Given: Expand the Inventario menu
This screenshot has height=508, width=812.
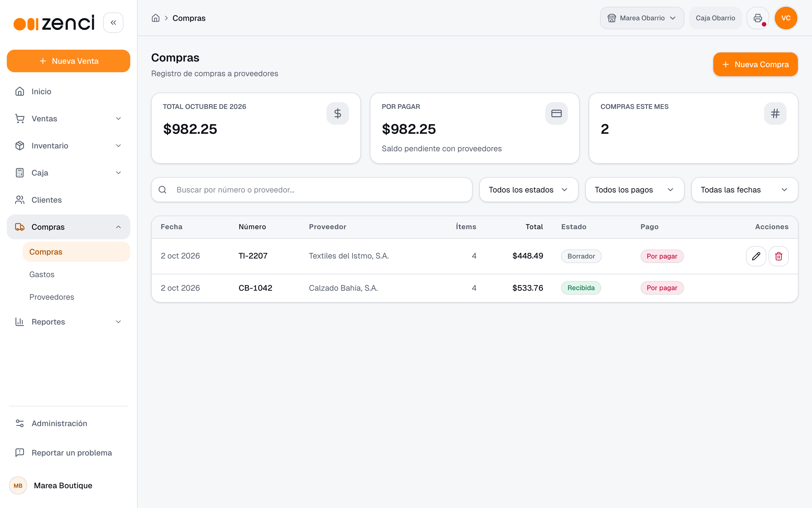Looking at the screenshot, I should coord(69,146).
